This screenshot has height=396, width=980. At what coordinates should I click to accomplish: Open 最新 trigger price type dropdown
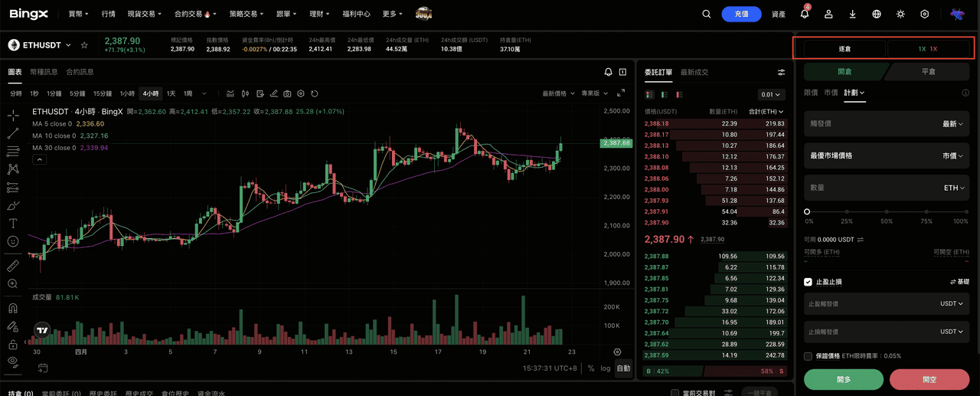952,123
